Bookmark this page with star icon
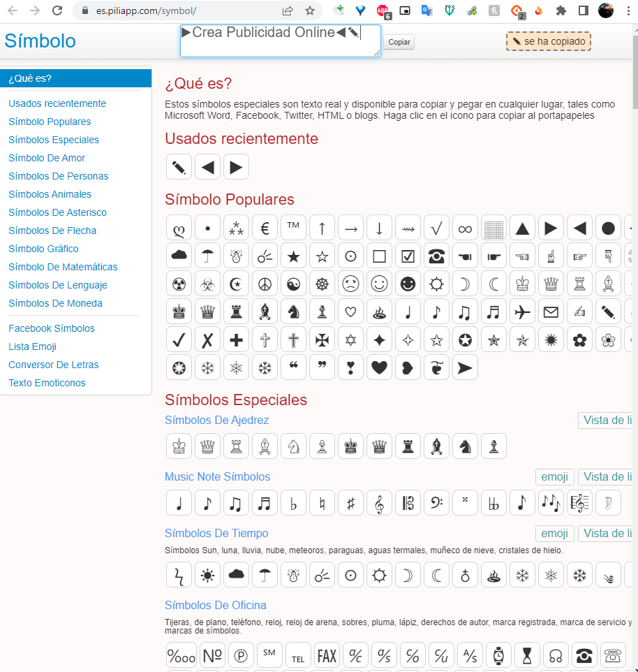This screenshot has height=672, width=638. click(309, 10)
